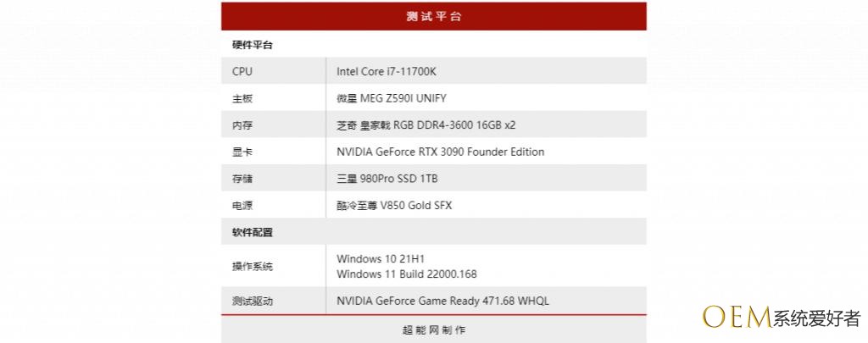Image resolution: width=868 pixels, height=343 pixels.
Task: Click the 显卡 row label
Action: 242,152
